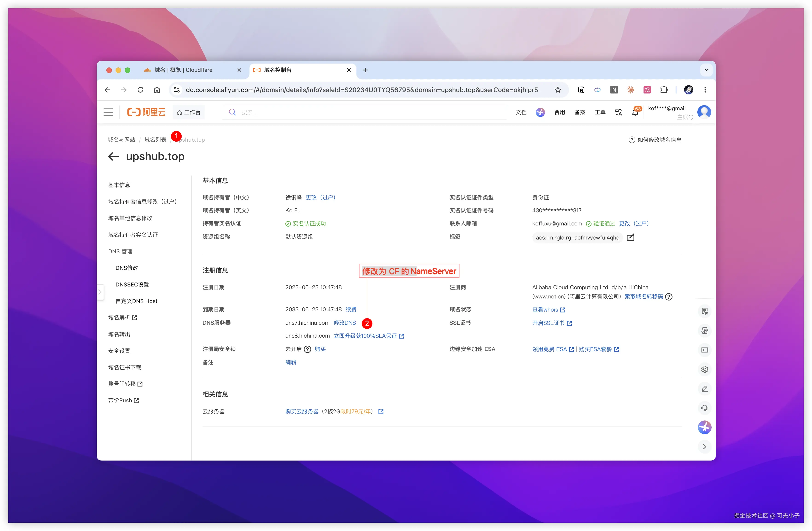Screen dimensions: 812x531
Task: Click 索取域名转移码 link
Action: coord(644,297)
